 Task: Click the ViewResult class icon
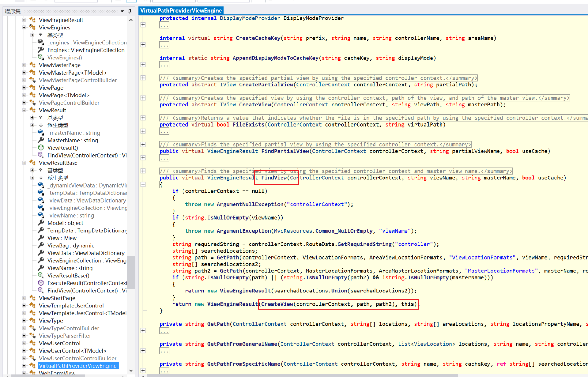coord(32,110)
